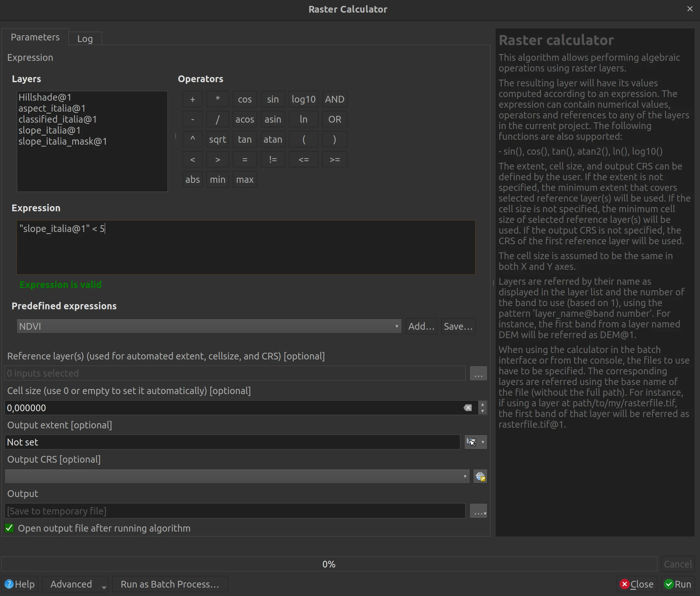Viewport: 700px width, 596px height.
Task: Click the acos operator button
Action: click(x=245, y=119)
